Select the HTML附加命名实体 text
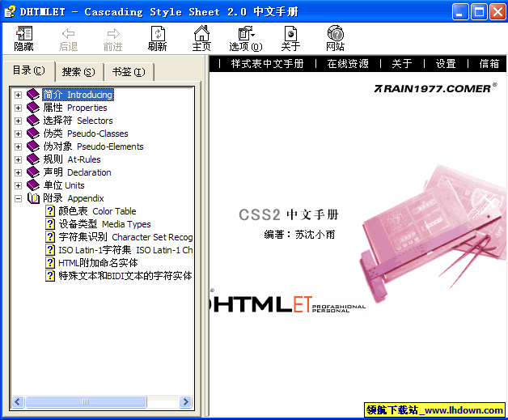 tap(98, 263)
